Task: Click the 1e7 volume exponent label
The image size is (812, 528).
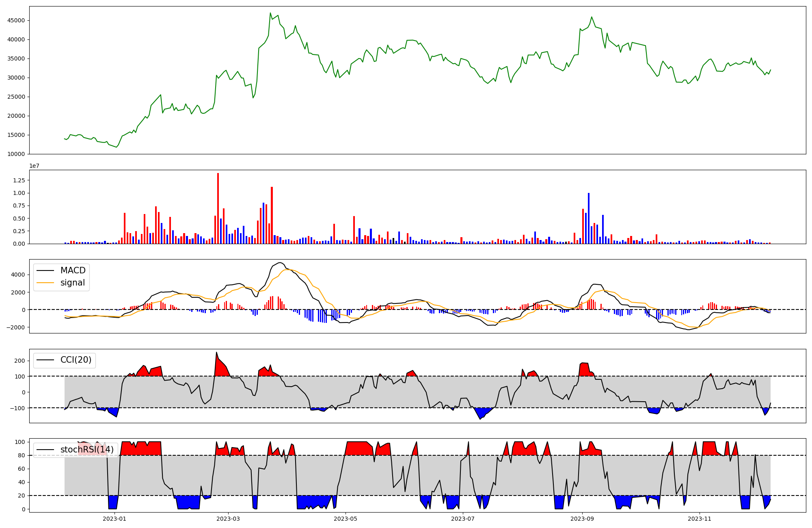Action: (34, 166)
